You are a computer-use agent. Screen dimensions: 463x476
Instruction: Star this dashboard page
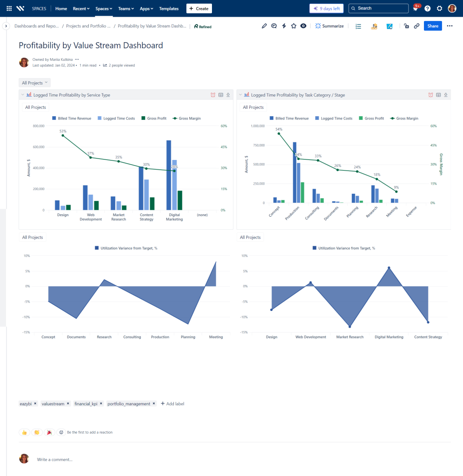click(294, 26)
